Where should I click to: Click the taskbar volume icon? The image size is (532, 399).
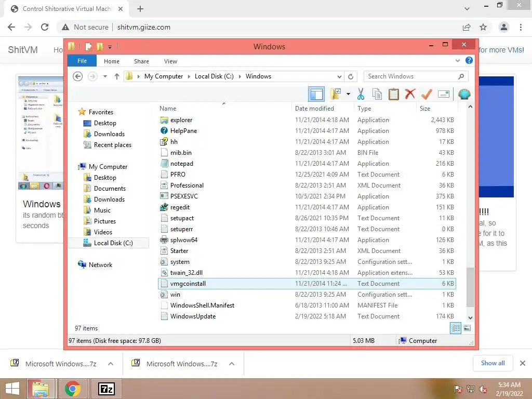[483, 389]
